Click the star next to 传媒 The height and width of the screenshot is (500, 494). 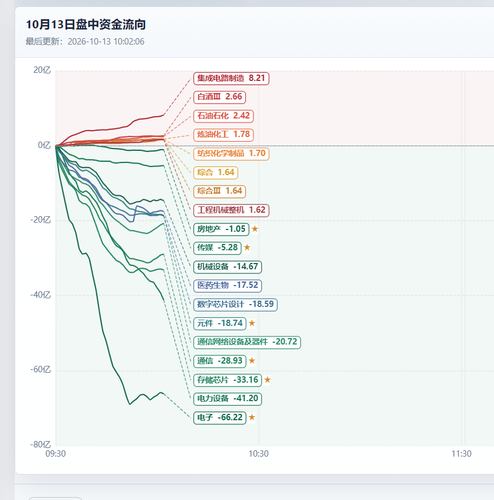(x=247, y=248)
